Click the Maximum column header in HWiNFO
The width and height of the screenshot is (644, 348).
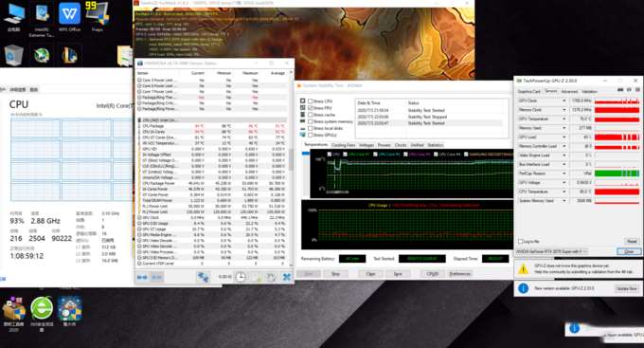[250, 73]
